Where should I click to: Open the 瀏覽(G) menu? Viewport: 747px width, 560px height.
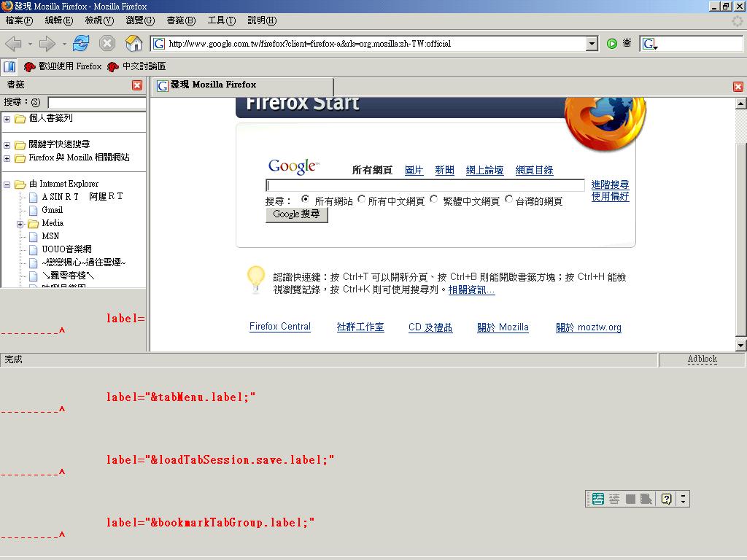pos(140,20)
